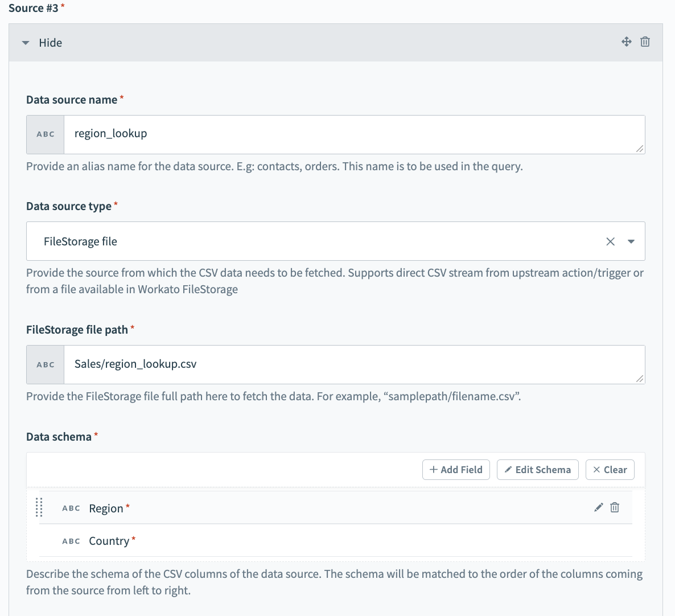Click the ABC type icon for Region
Screen dimensions: 675x616
pyautogui.click(x=71, y=508)
